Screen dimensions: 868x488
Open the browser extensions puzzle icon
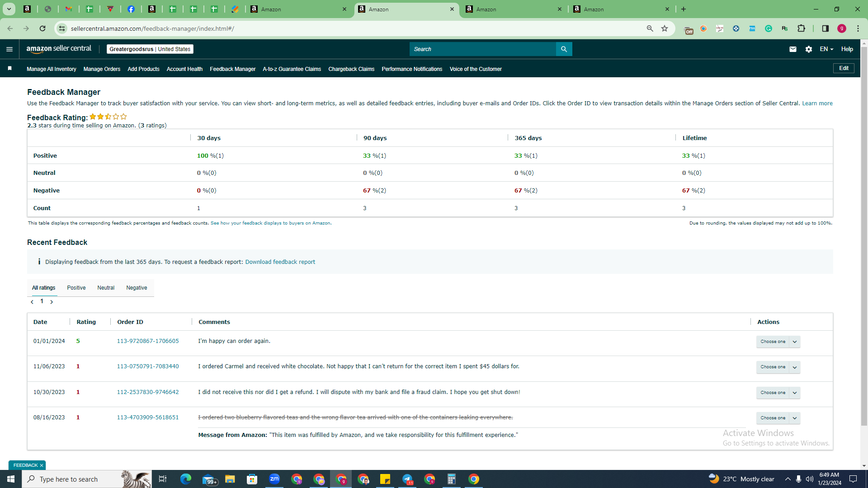(801, 28)
